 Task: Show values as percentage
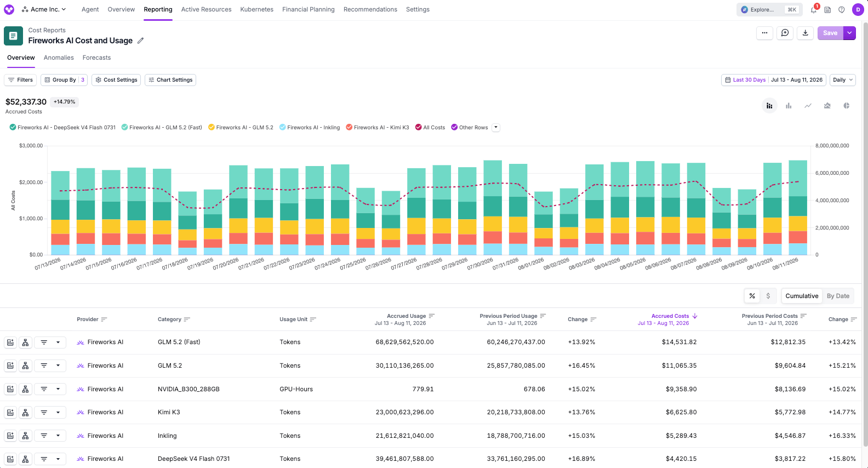(x=752, y=296)
